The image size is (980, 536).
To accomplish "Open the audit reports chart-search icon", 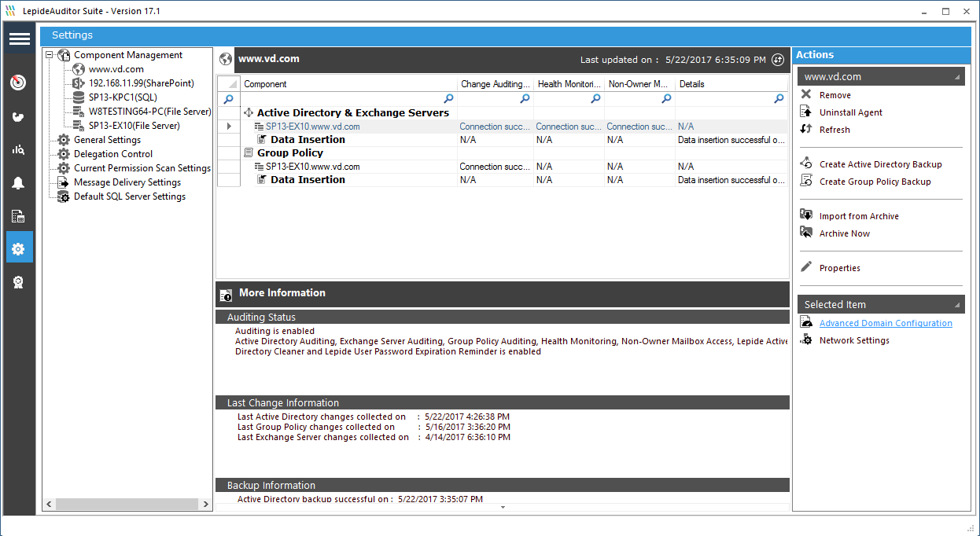I will [19, 149].
